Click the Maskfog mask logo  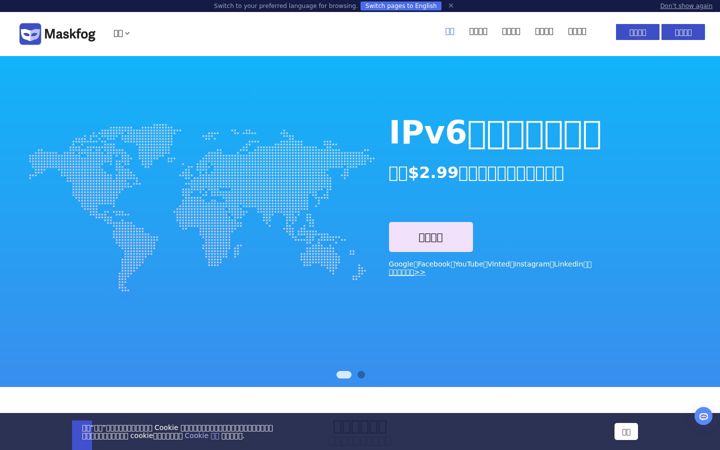pos(30,34)
